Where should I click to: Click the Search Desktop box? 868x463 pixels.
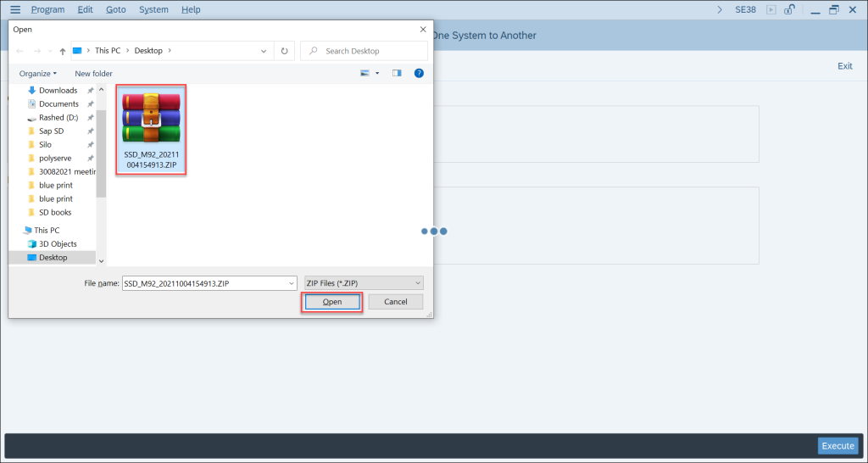(364, 51)
